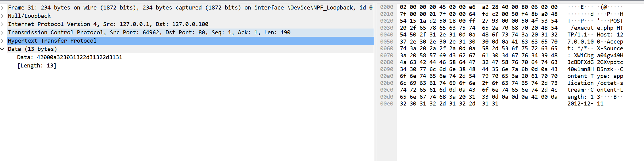Expand Internet Protocol Version 4 arrow

[x=2, y=24]
